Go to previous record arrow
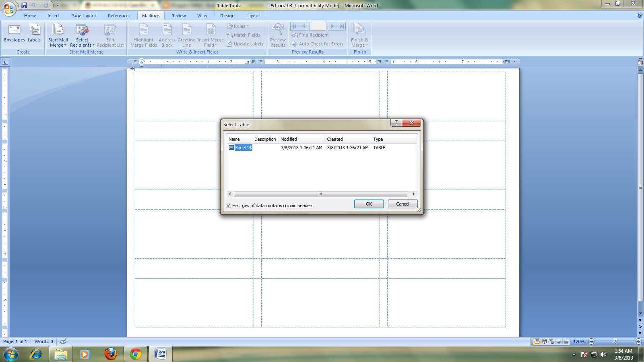The image size is (644, 362). click(304, 26)
